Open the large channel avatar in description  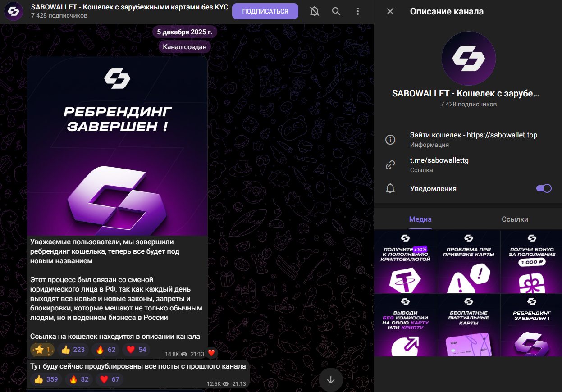(468, 59)
